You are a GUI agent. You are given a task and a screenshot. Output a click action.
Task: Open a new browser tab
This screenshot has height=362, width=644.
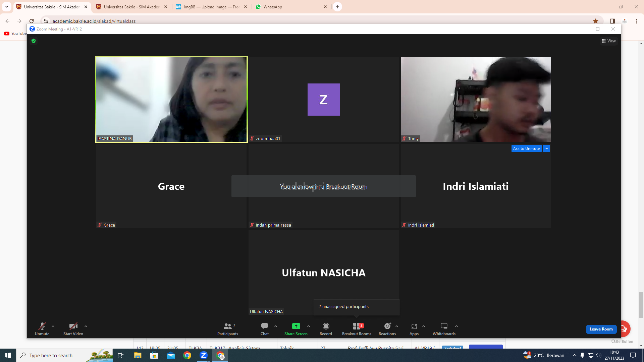337,7
